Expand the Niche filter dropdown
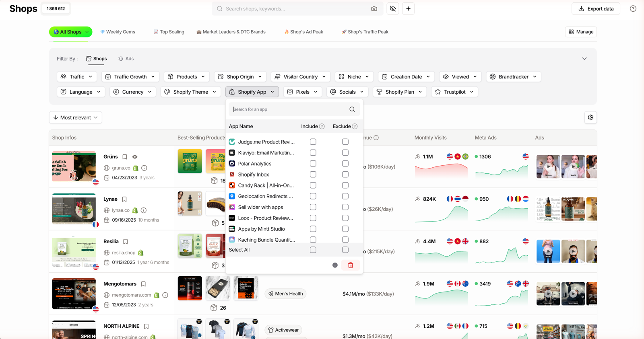The image size is (644, 339). pos(354,77)
